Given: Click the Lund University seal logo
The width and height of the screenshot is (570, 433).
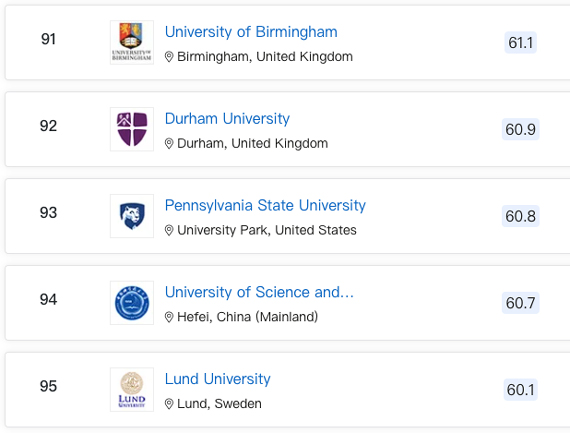Looking at the screenshot, I should [132, 389].
